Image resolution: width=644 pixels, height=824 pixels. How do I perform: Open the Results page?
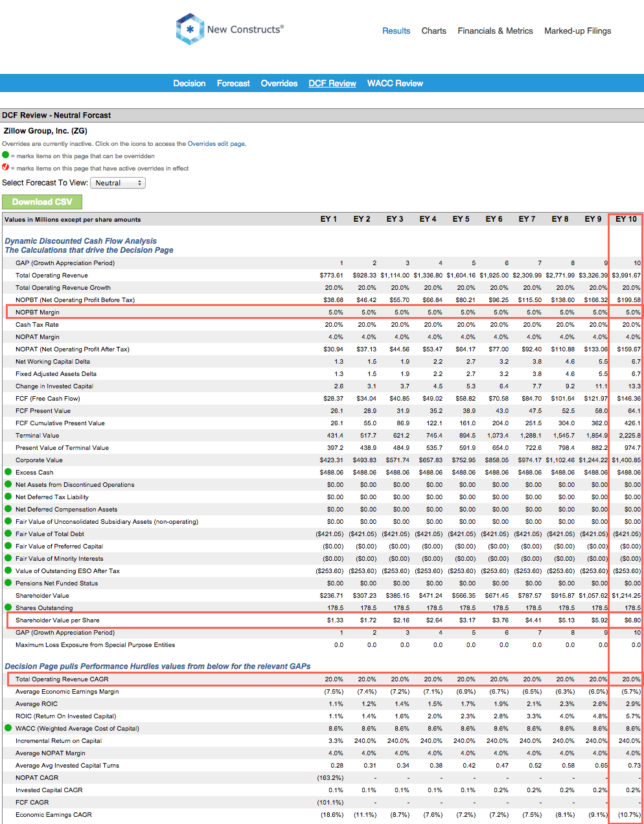click(396, 30)
